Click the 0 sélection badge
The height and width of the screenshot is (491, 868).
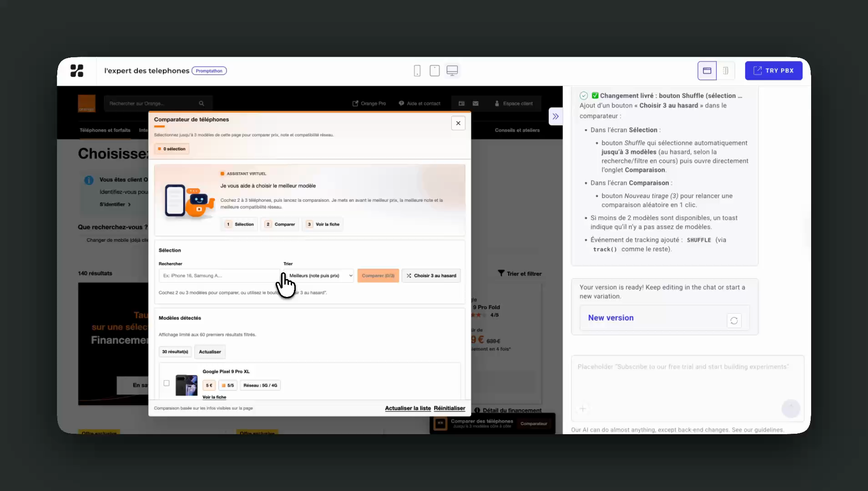point(172,149)
